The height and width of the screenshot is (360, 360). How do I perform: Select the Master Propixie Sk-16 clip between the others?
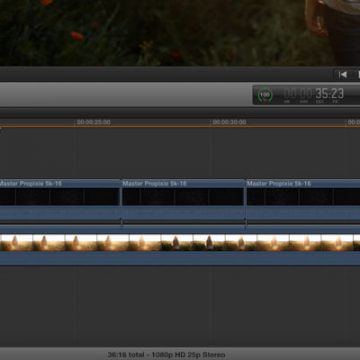[183, 200]
